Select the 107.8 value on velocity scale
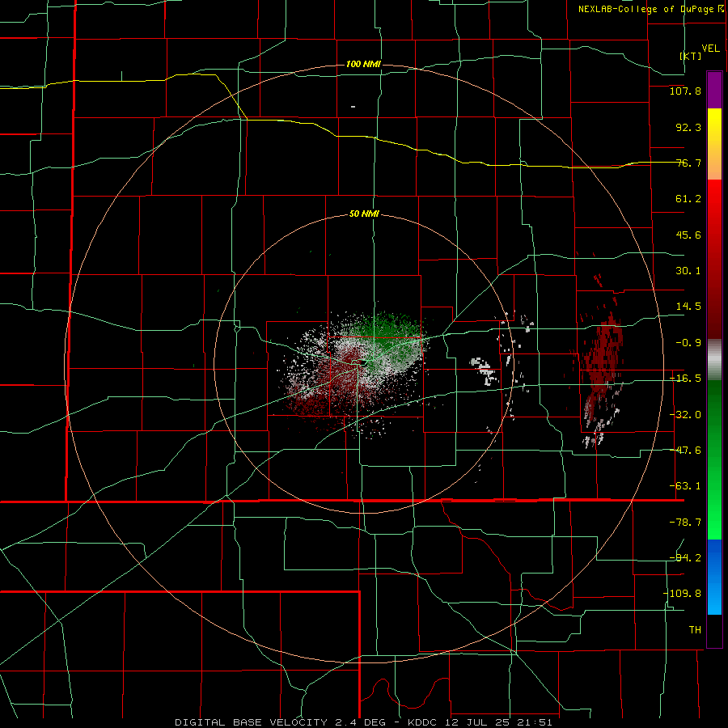 (x=685, y=91)
